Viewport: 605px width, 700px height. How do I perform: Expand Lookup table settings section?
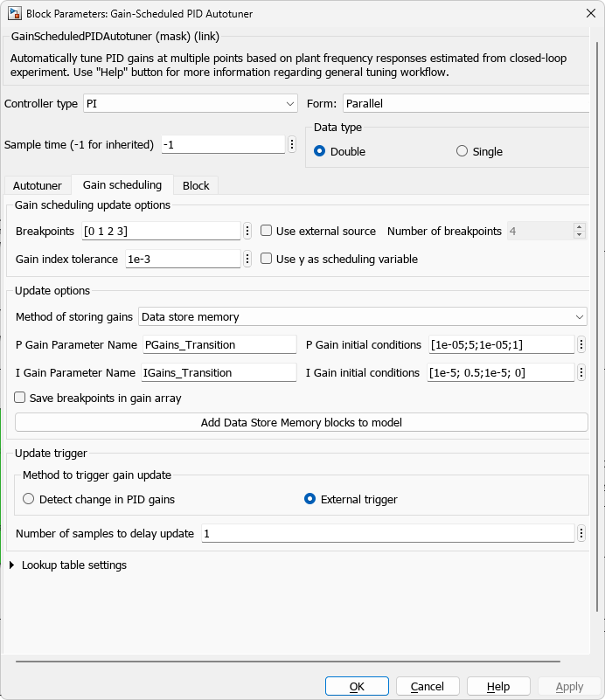pos(12,565)
